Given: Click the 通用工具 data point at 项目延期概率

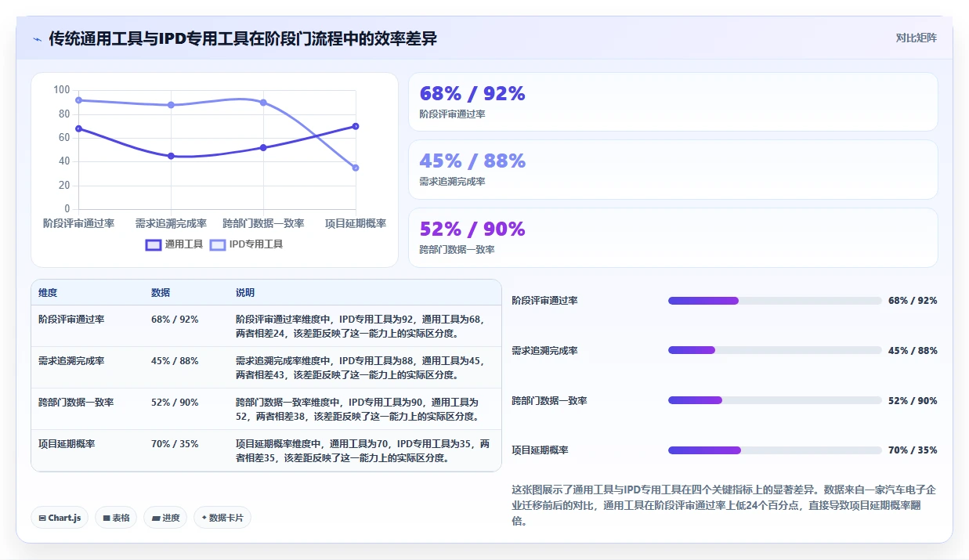Looking at the screenshot, I should pyautogui.click(x=356, y=126).
